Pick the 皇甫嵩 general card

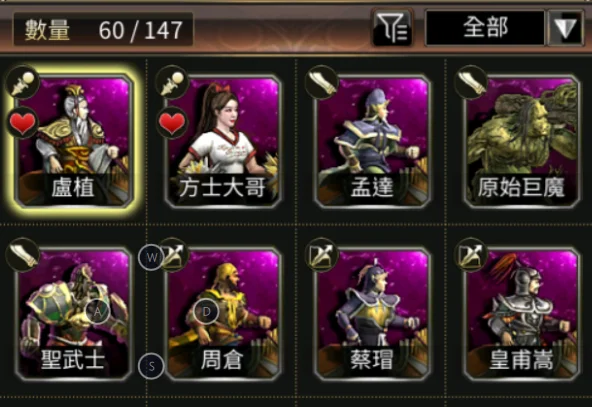[521, 313]
